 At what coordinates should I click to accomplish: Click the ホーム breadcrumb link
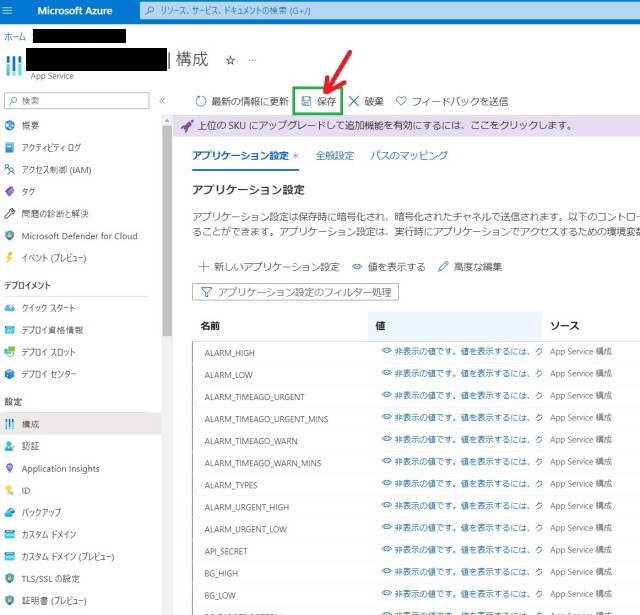click(x=15, y=37)
